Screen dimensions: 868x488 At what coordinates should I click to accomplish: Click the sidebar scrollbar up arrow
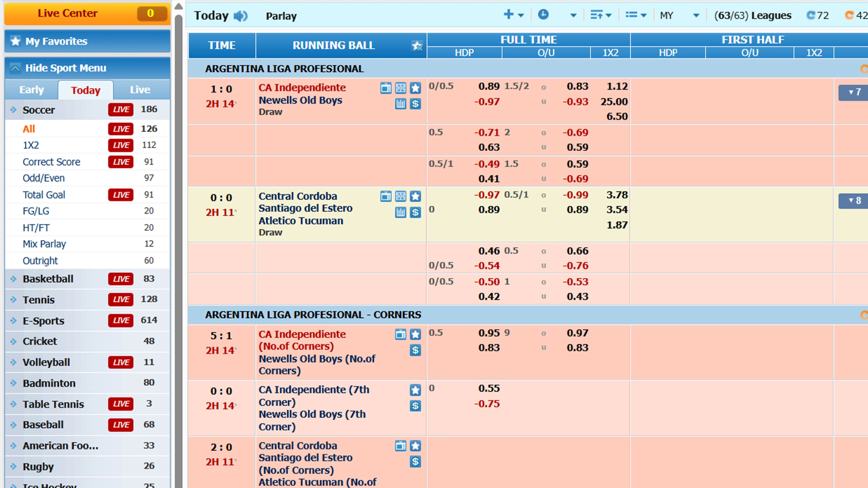179,6
